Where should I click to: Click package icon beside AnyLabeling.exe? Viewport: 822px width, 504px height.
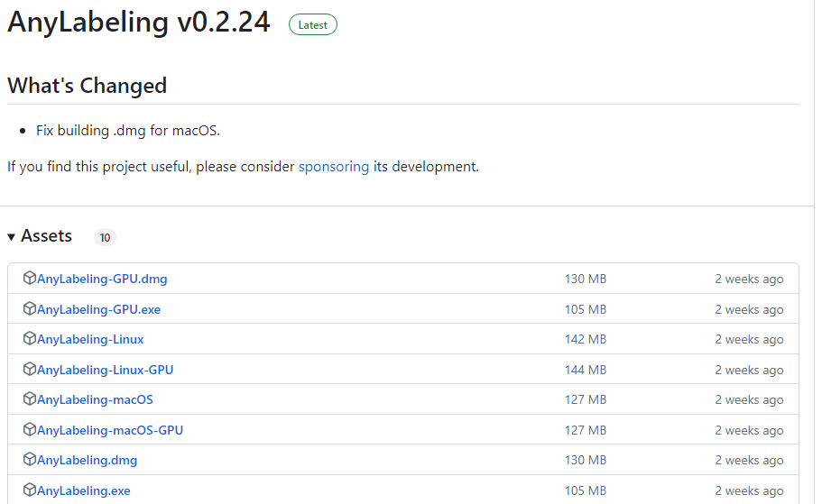coord(30,490)
